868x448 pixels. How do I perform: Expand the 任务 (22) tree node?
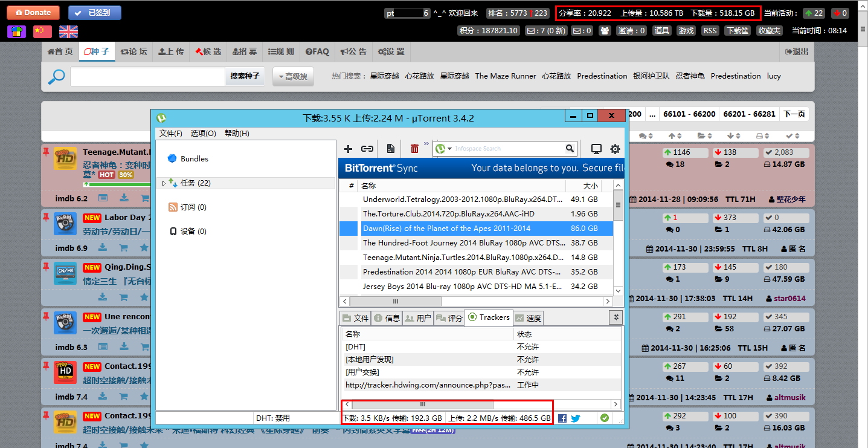point(163,183)
